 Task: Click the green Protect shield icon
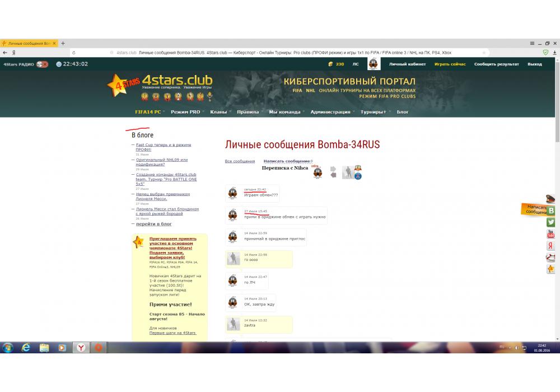[x=545, y=53]
